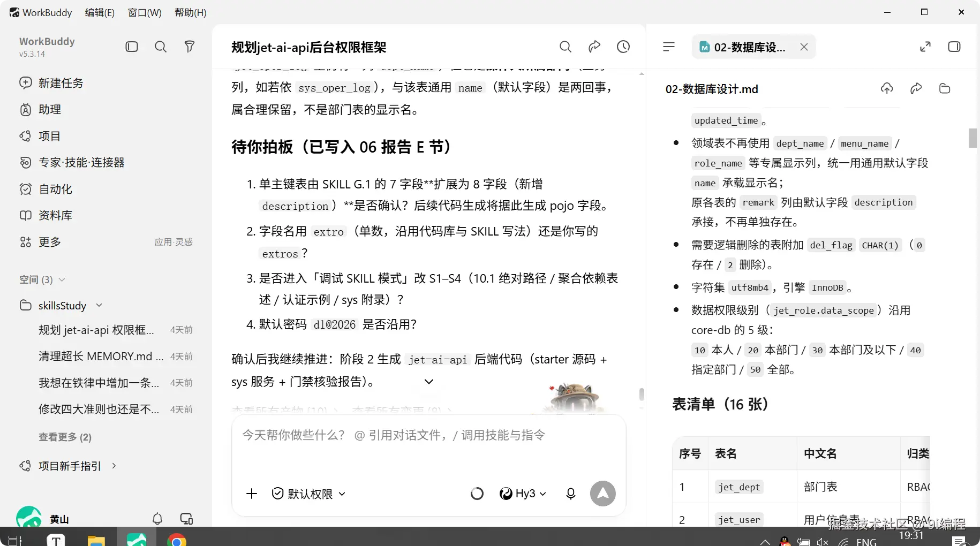Open the 窗口(W) menu
Screen dimensions: 980x546
145,12
